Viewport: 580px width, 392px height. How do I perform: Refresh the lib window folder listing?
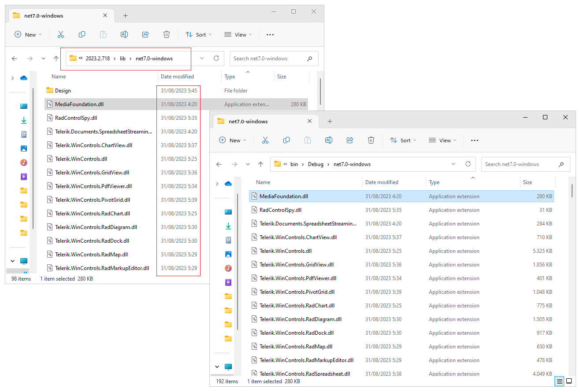[216, 58]
